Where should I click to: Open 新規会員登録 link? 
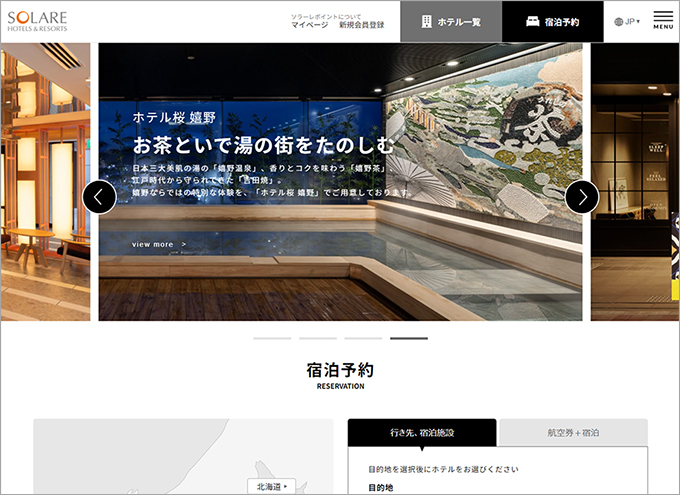click(x=362, y=25)
